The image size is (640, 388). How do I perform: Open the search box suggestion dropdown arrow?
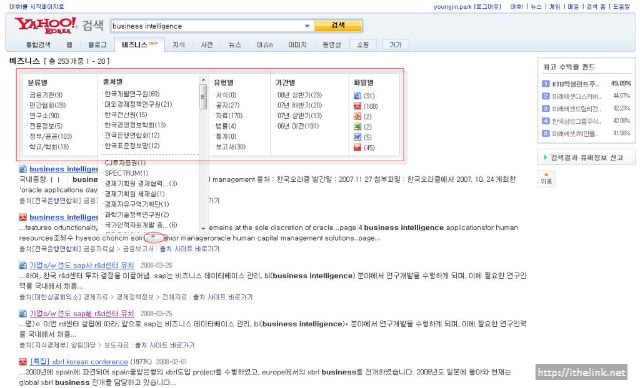pos(307,26)
